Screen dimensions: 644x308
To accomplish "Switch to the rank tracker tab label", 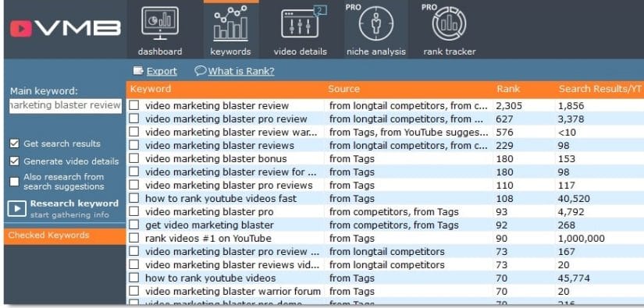I will pos(450,51).
